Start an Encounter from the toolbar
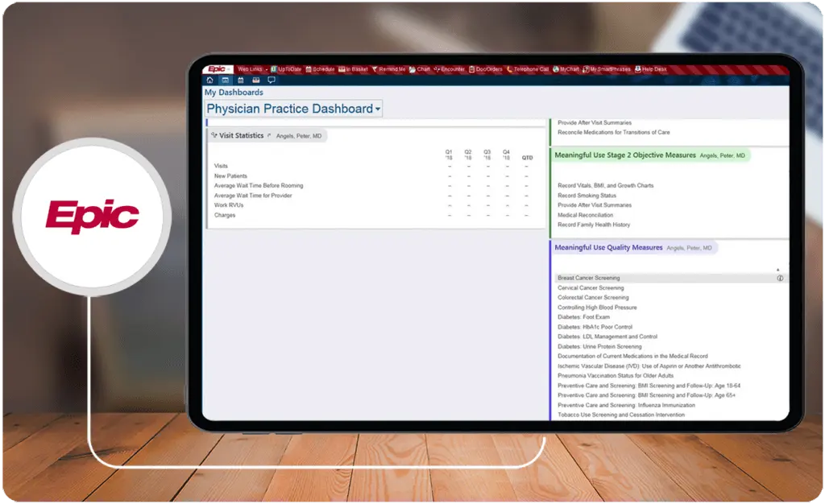 pyautogui.click(x=450, y=69)
